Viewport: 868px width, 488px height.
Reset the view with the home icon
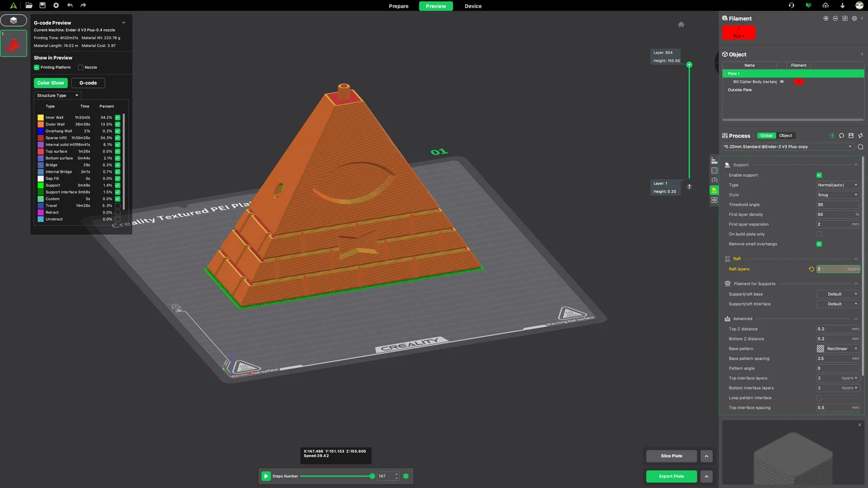pyautogui.click(x=681, y=24)
